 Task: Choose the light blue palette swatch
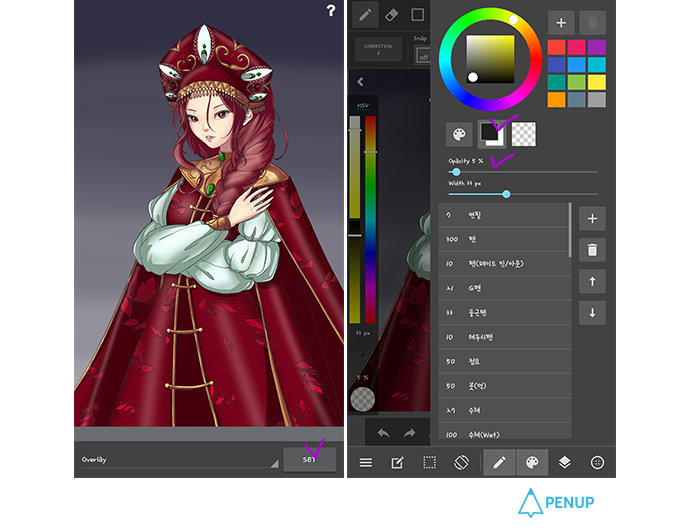coord(576,65)
